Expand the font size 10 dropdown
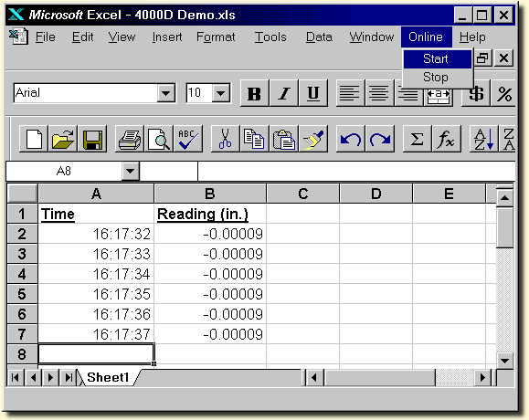Viewport: 529px width, 420px height. pos(221,93)
